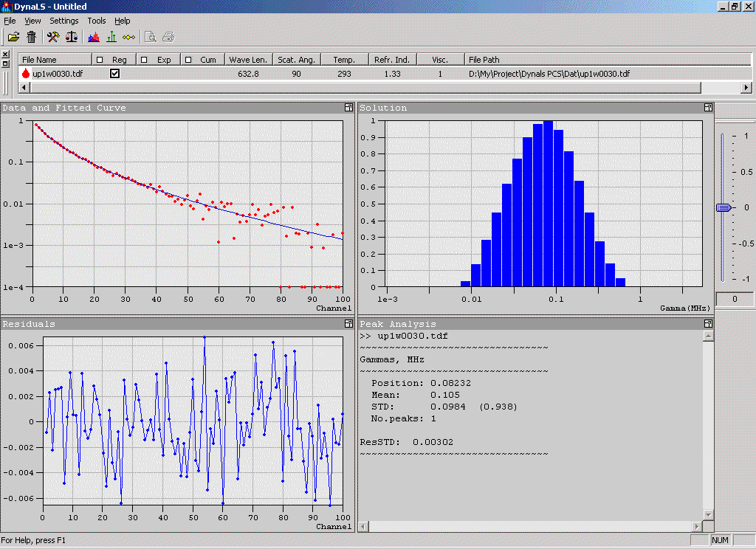Click the open file folder icon

pos(13,37)
